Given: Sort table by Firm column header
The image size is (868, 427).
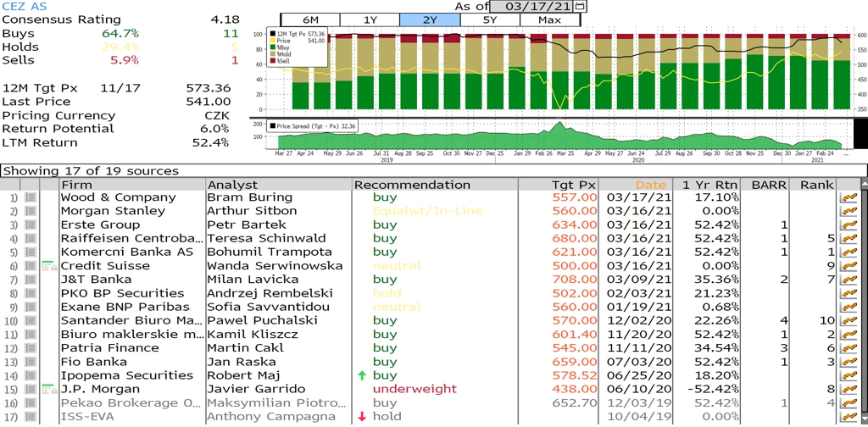Looking at the screenshot, I should pos(132,185).
